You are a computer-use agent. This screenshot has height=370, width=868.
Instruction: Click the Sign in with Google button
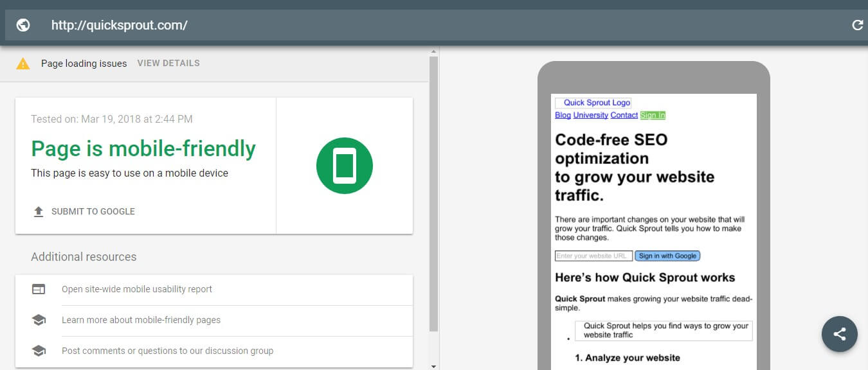click(667, 256)
